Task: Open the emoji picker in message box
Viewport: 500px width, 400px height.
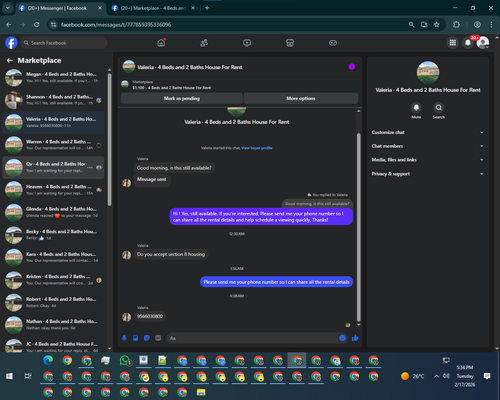Action: 342,338
